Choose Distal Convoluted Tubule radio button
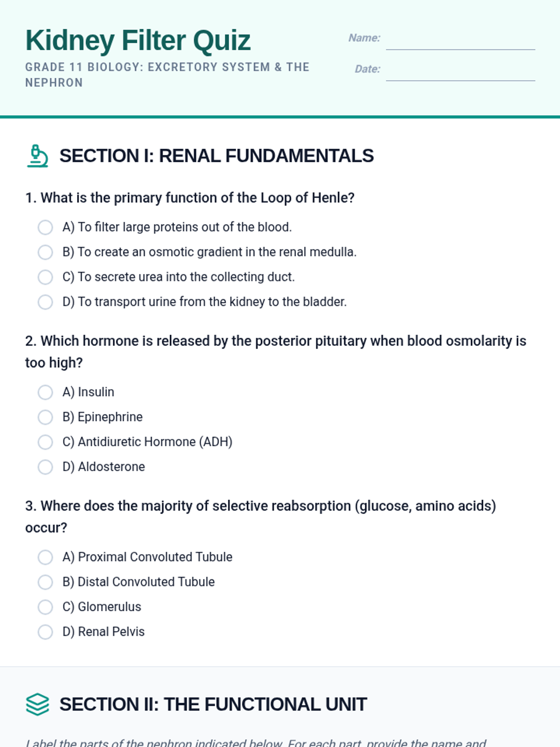 point(45,582)
